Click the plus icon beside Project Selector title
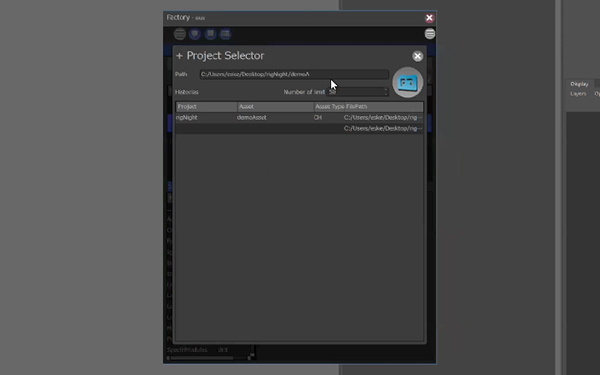600x375 pixels. point(179,56)
